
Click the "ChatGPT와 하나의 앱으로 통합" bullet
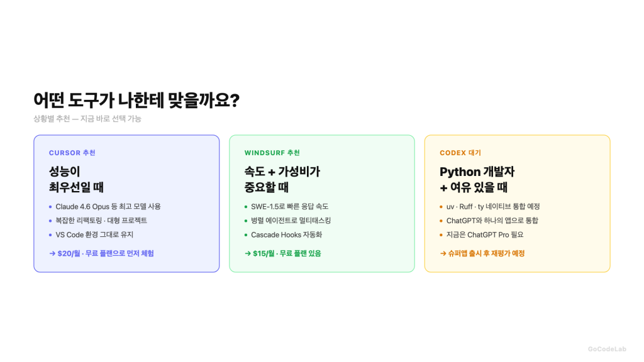pos(492,221)
